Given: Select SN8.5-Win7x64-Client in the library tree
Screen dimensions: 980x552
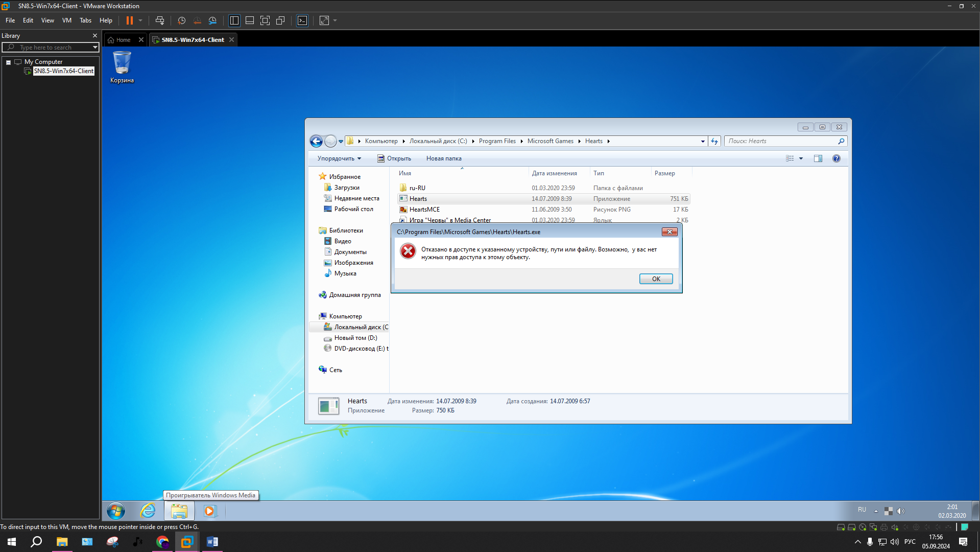Looking at the screenshot, I should coord(63,71).
